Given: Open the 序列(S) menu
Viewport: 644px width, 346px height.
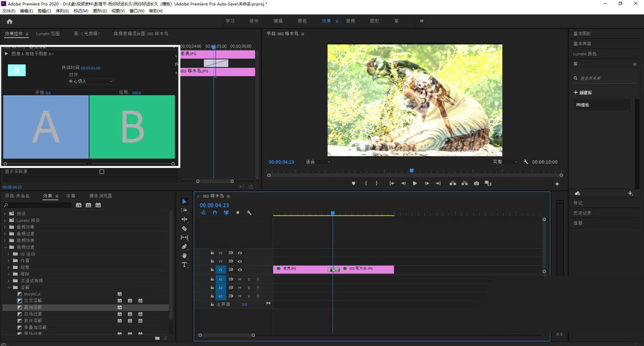Looking at the screenshot, I should coord(62,11).
